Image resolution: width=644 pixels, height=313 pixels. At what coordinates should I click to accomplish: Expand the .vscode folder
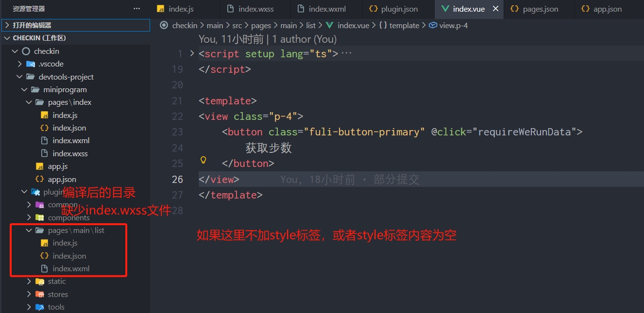(x=51, y=64)
